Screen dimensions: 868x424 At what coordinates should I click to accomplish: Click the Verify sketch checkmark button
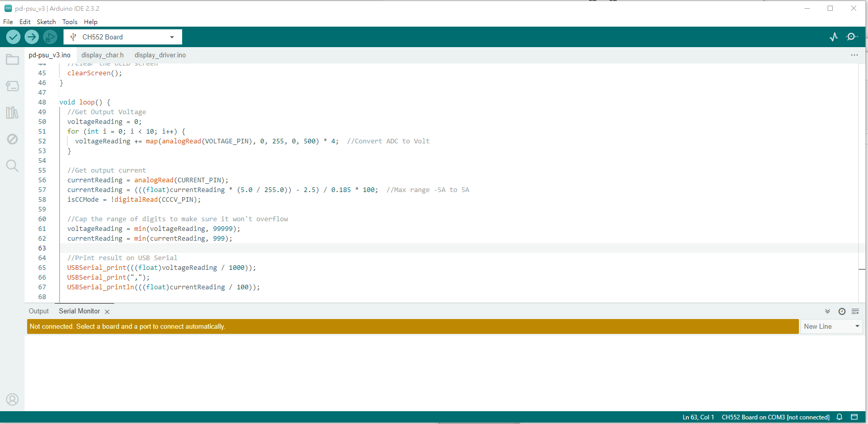tap(13, 37)
